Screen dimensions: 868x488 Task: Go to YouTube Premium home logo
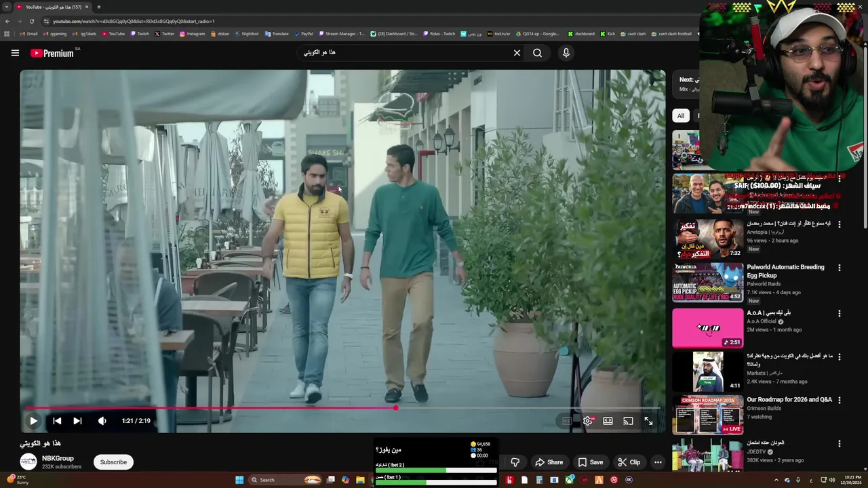point(52,53)
